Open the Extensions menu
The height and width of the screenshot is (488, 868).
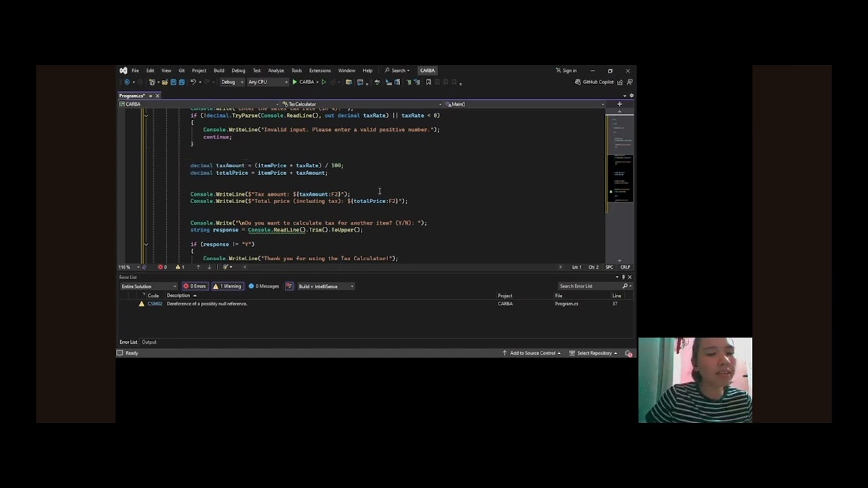pyautogui.click(x=319, y=70)
